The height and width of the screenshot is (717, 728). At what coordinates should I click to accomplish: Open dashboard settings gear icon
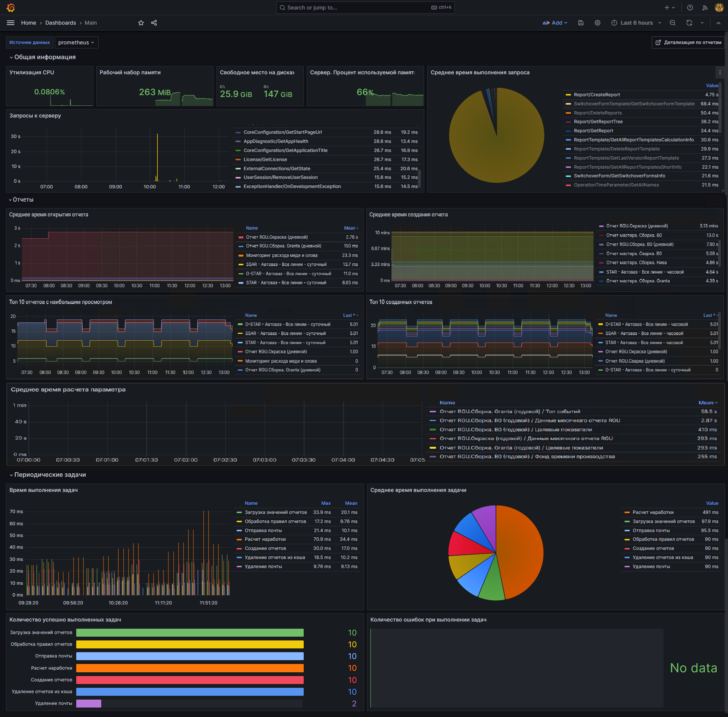click(598, 23)
